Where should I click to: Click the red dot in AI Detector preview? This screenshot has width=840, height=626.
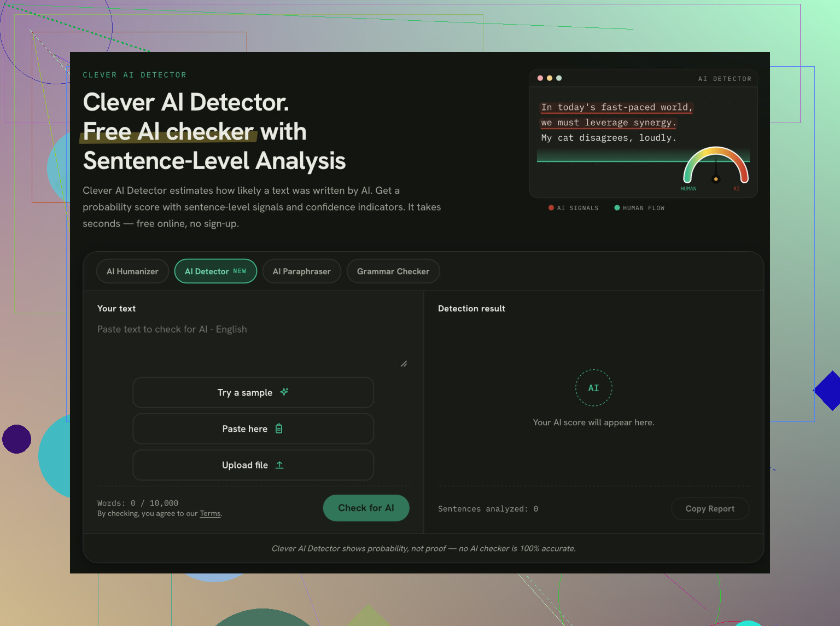point(540,78)
